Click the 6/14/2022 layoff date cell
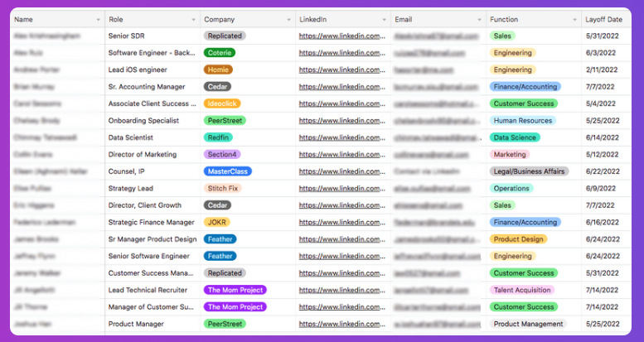The image size is (644, 342). pyautogui.click(x=606, y=137)
